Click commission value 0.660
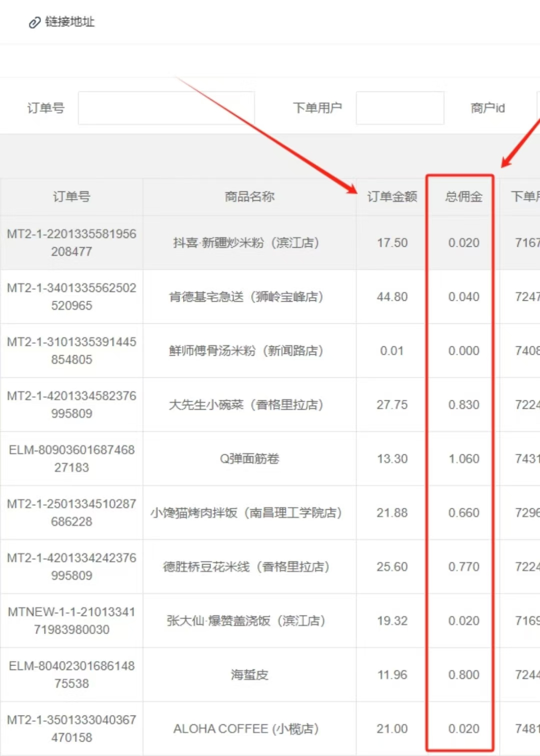Viewport: 540px width, 756px height. [463, 513]
